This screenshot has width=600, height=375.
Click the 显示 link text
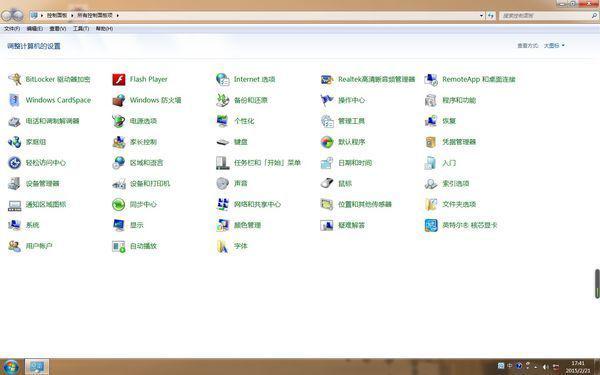pos(137,225)
